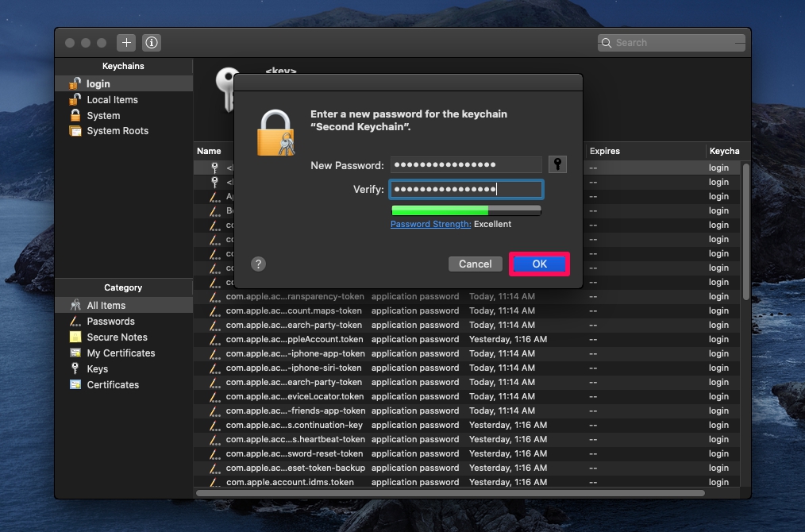Select the System Roots keychain
Viewport: 805px width, 532px height.
111,130
